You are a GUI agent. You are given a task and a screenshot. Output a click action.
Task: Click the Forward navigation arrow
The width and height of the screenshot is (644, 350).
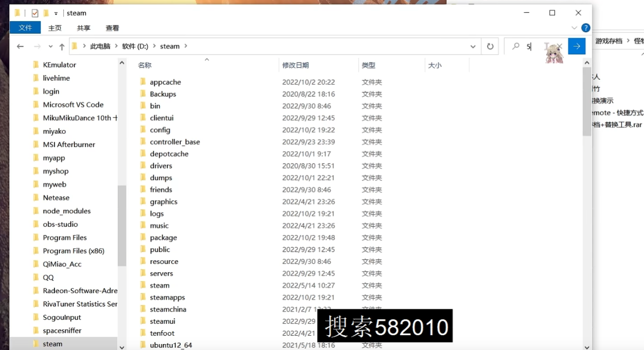point(37,46)
